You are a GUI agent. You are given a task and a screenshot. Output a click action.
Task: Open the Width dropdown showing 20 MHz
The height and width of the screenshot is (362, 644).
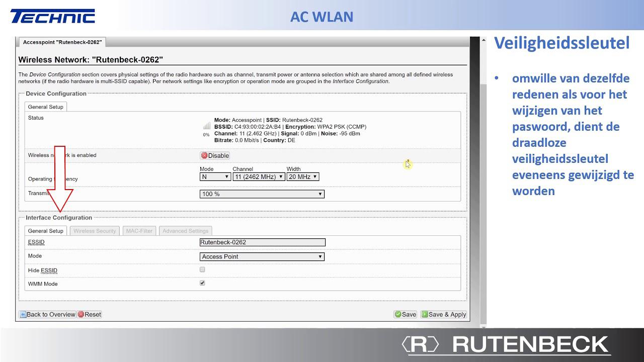point(303,176)
